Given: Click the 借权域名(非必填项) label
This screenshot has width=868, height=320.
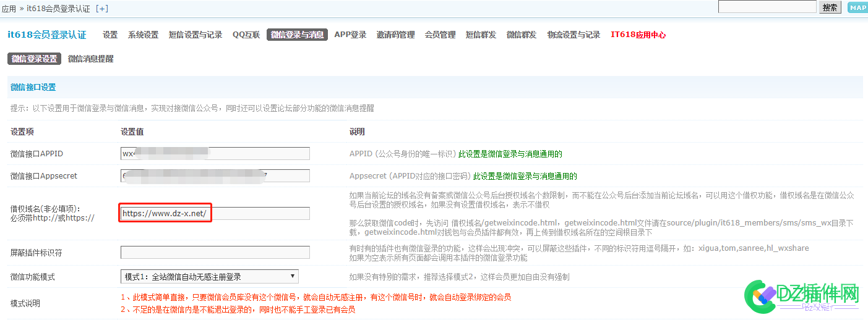Looking at the screenshot, I should pyautogui.click(x=52, y=213).
